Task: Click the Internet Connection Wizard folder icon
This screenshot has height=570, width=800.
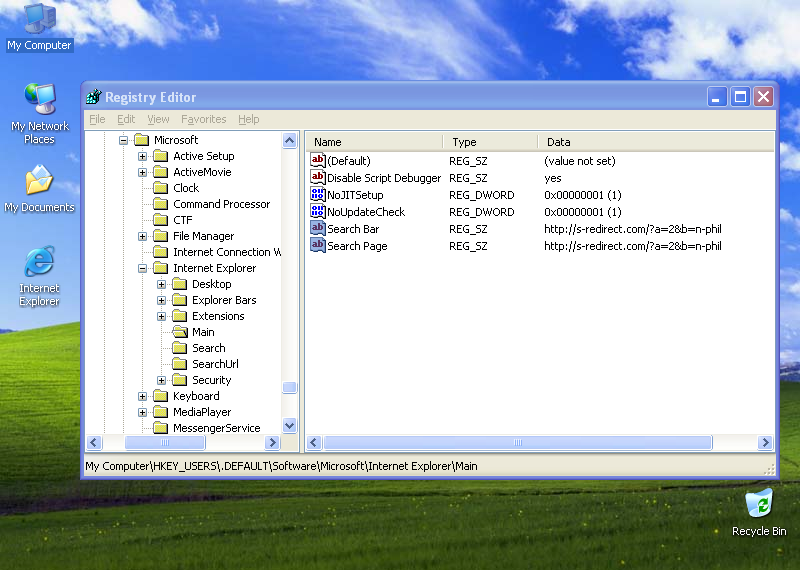Action: pyautogui.click(x=161, y=252)
